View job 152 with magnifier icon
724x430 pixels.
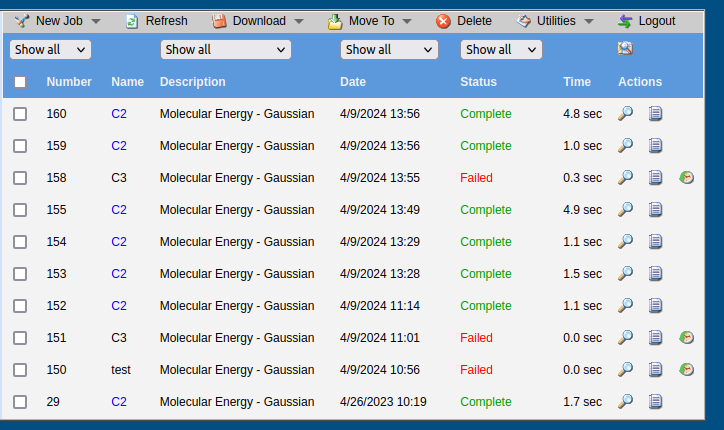[625, 305]
